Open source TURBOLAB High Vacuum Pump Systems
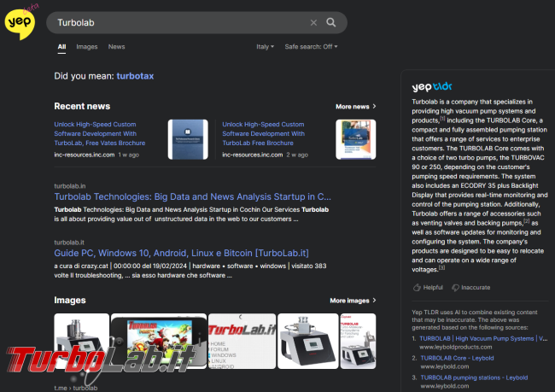555x392 pixels. [x=483, y=339]
